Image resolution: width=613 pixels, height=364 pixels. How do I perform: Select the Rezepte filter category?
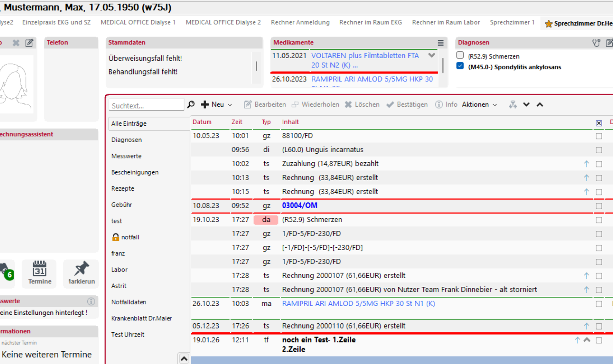123,189
